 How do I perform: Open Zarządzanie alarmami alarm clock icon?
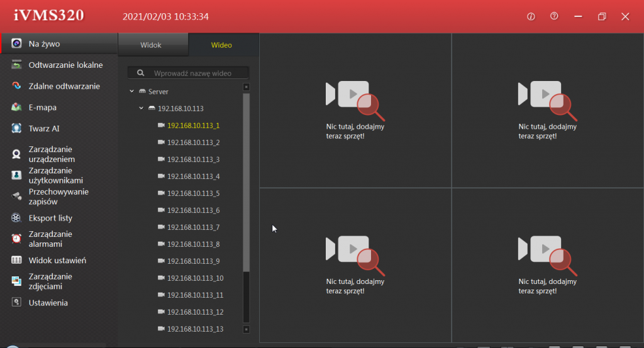pyautogui.click(x=17, y=239)
